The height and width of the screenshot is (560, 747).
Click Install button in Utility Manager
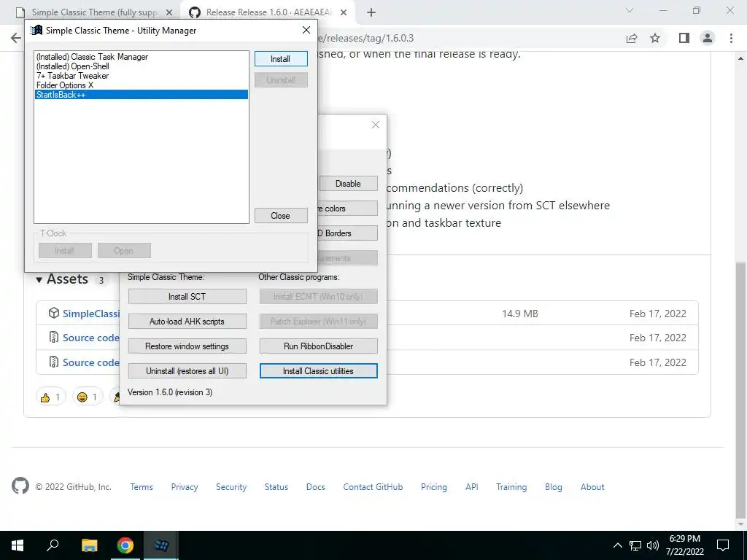pyautogui.click(x=281, y=59)
